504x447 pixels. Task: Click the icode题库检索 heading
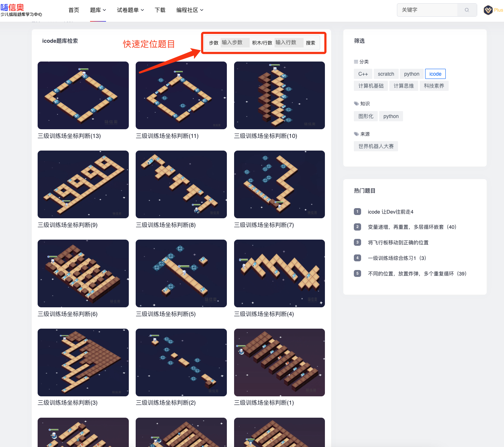60,41
